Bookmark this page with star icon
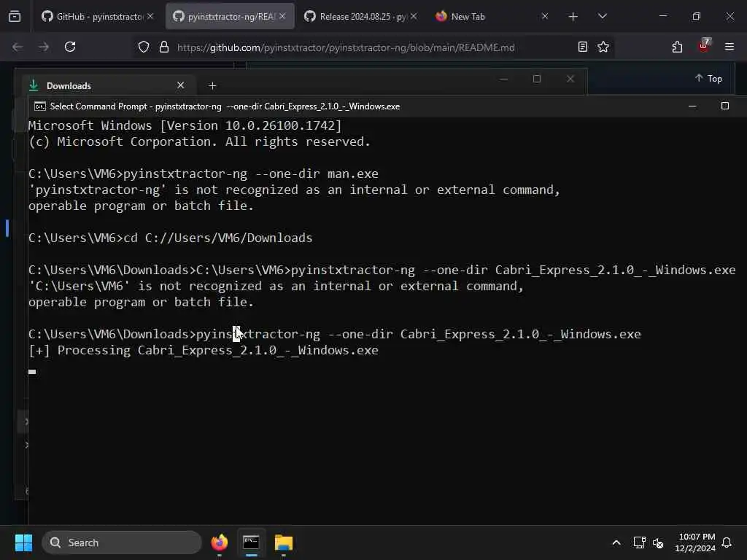 click(603, 47)
